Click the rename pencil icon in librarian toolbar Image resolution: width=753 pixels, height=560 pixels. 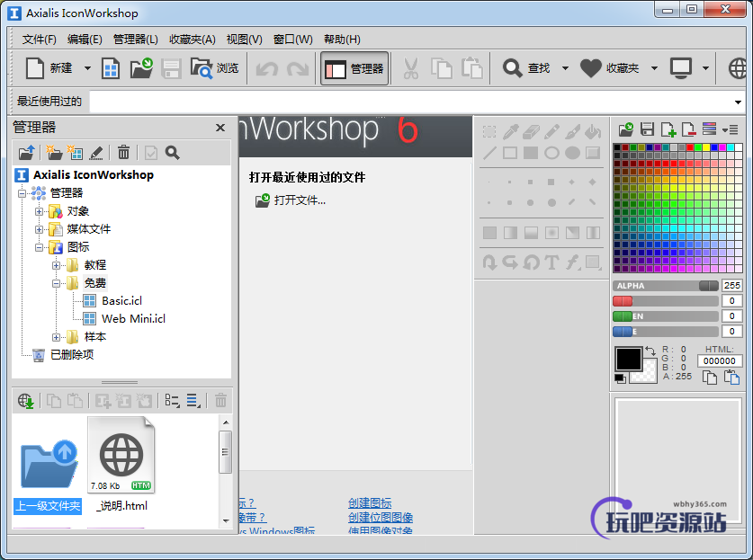click(x=96, y=153)
